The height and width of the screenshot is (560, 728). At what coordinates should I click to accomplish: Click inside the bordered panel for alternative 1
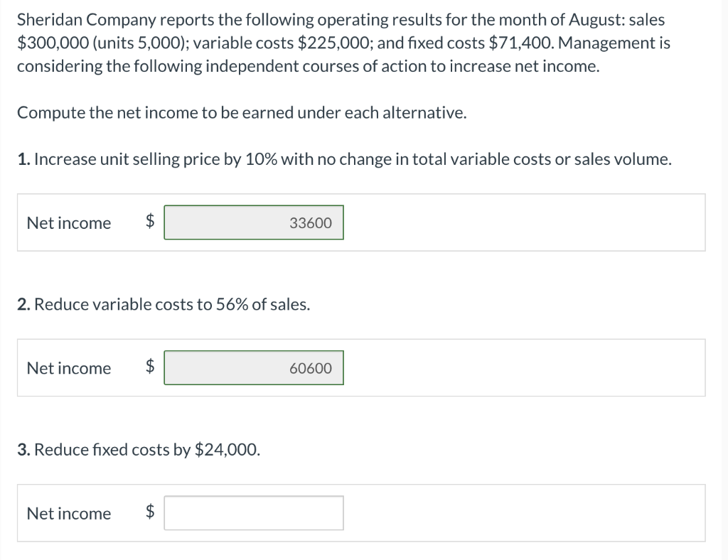tap(498, 222)
